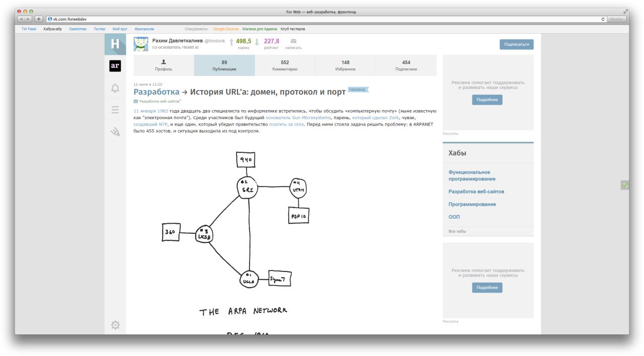
Task: Click the "Хабы" section heading
Action: point(458,153)
